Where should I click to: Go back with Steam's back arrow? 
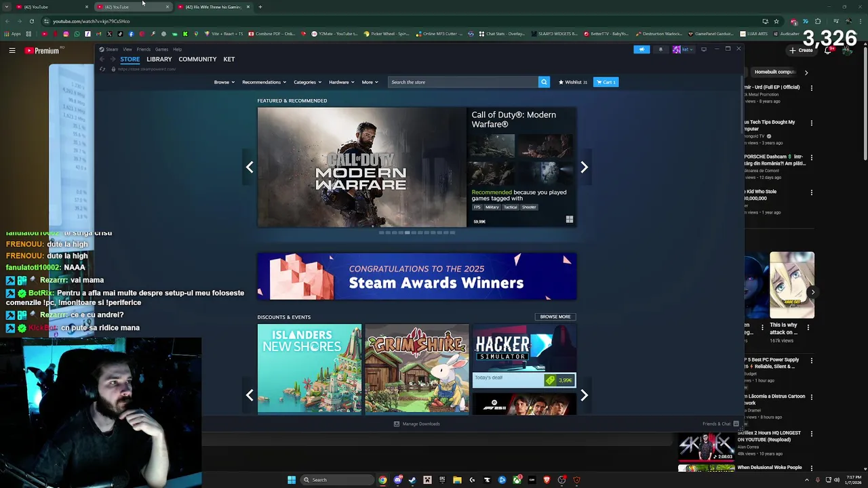click(102, 60)
